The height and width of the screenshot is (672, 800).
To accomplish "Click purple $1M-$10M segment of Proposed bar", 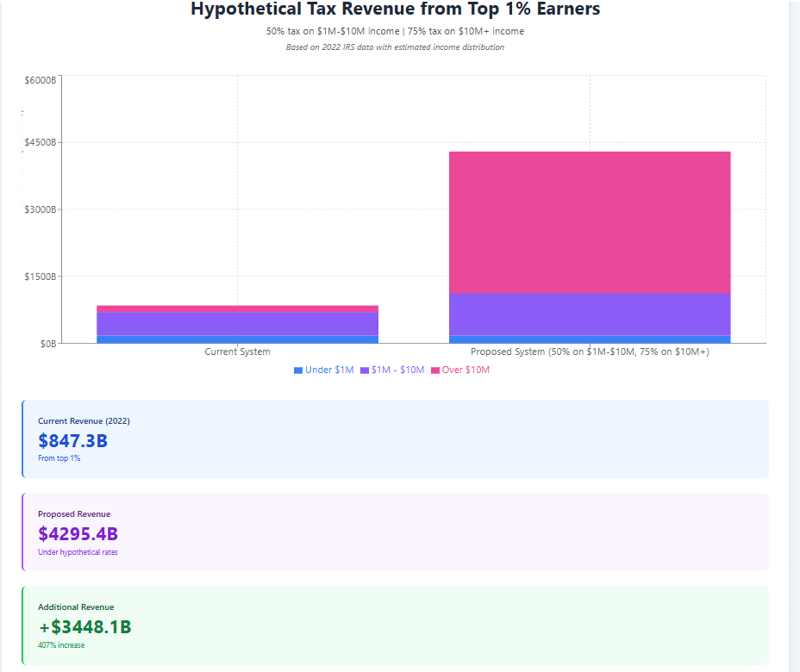I will click(590, 314).
